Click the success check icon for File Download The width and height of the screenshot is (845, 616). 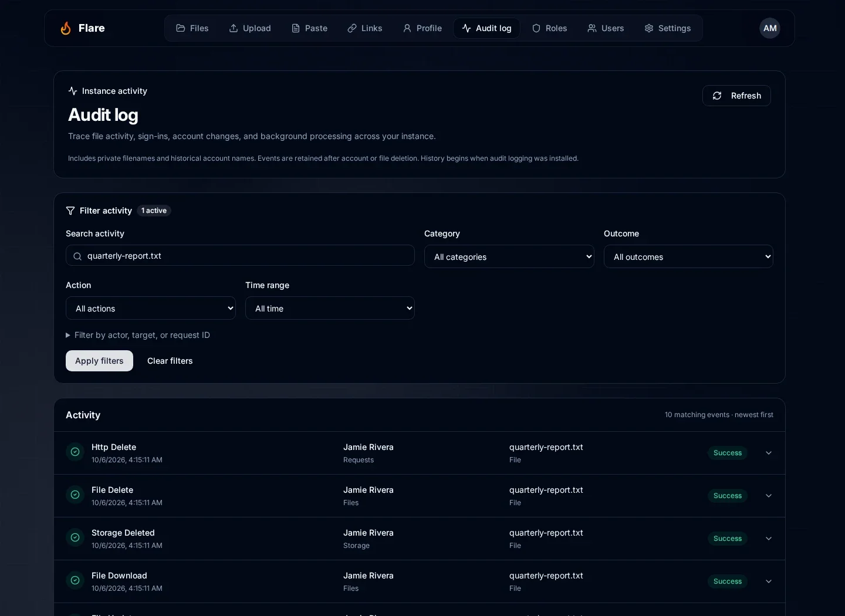pos(75,580)
